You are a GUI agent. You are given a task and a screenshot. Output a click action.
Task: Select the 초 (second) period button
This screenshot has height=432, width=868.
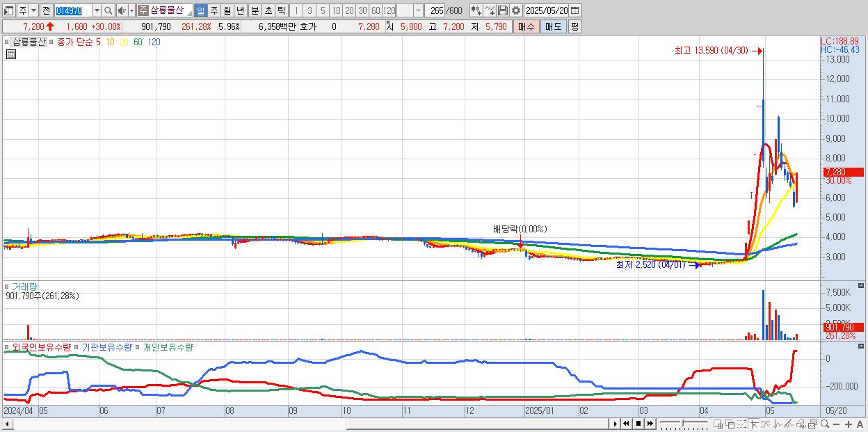pos(268,10)
